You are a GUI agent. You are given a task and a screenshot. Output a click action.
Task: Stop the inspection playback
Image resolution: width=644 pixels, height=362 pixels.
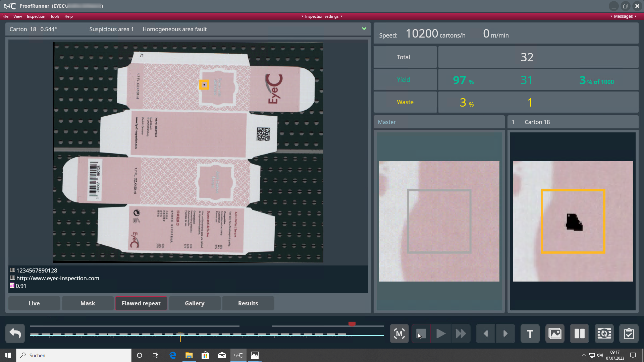tap(421, 334)
